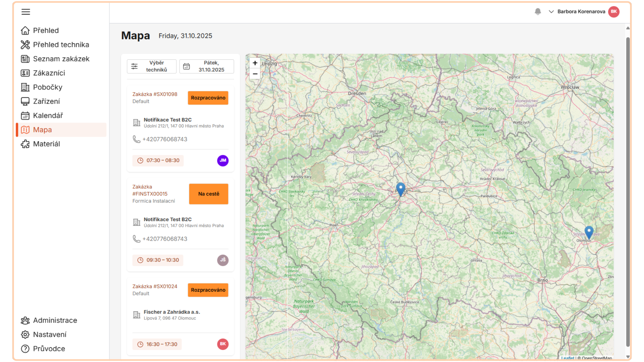Open the Výběr techniků filter

pos(152,66)
